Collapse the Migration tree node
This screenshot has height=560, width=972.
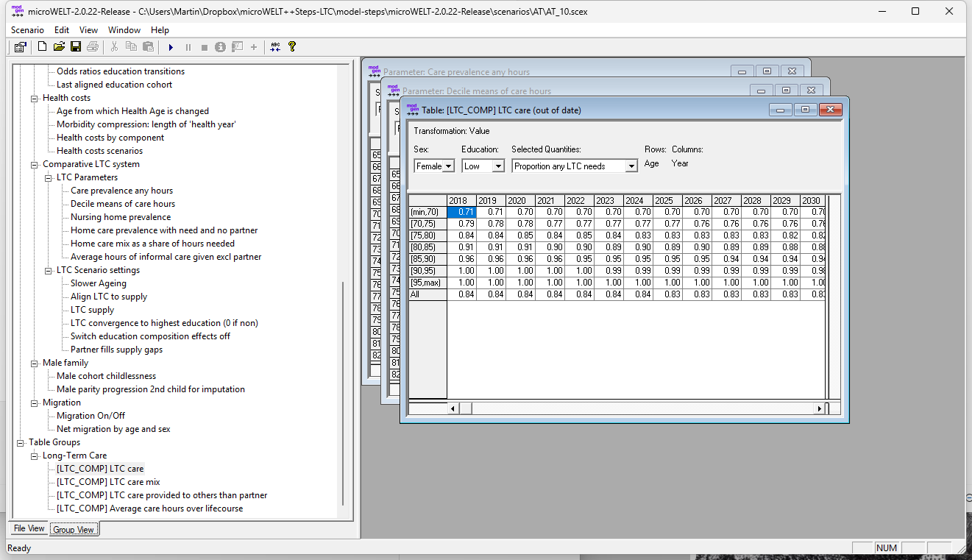click(x=34, y=403)
